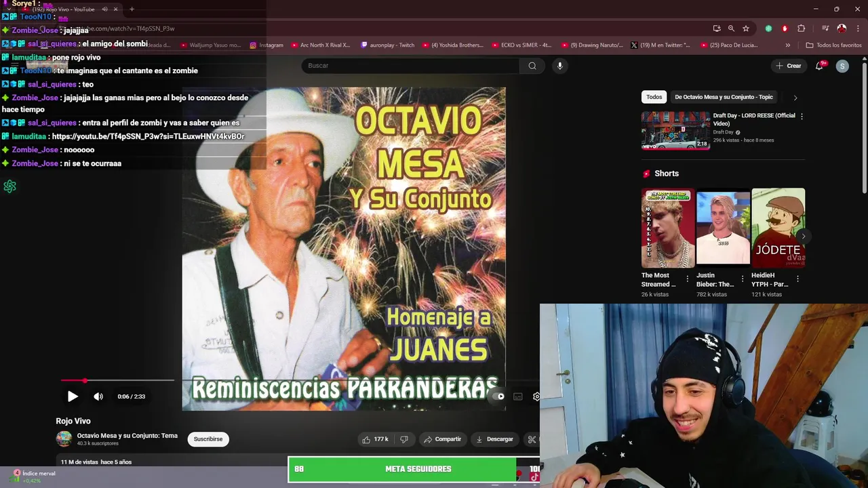Screen dimensions: 868x488
Task: Open Chrome media controls icon
Action: tap(825, 28)
